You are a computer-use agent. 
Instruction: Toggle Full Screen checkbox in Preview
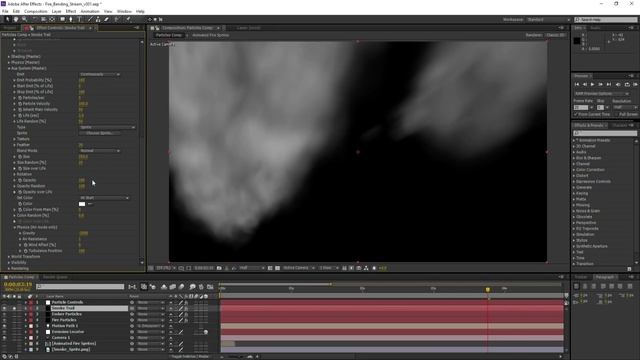tap(616, 114)
